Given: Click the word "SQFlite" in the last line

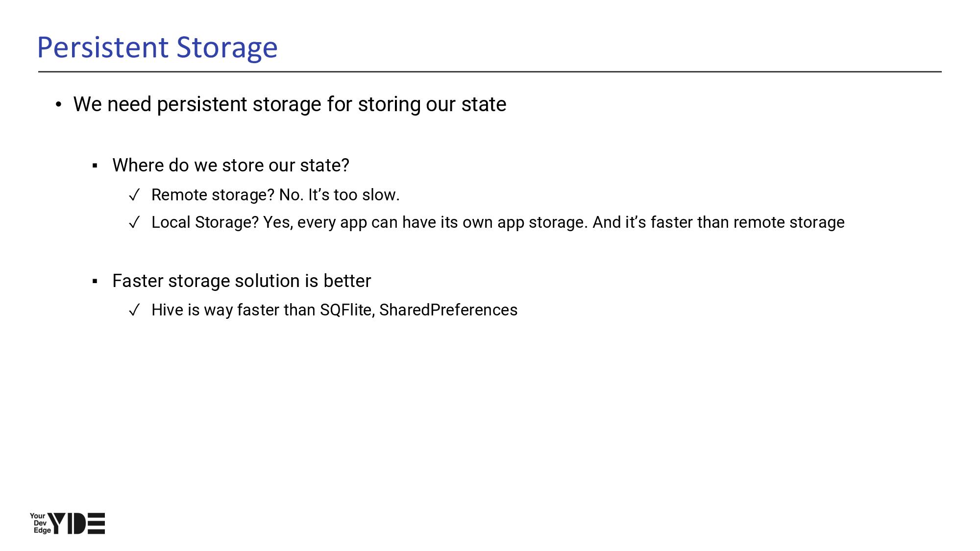Looking at the screenshot, I should click(345, 310).
